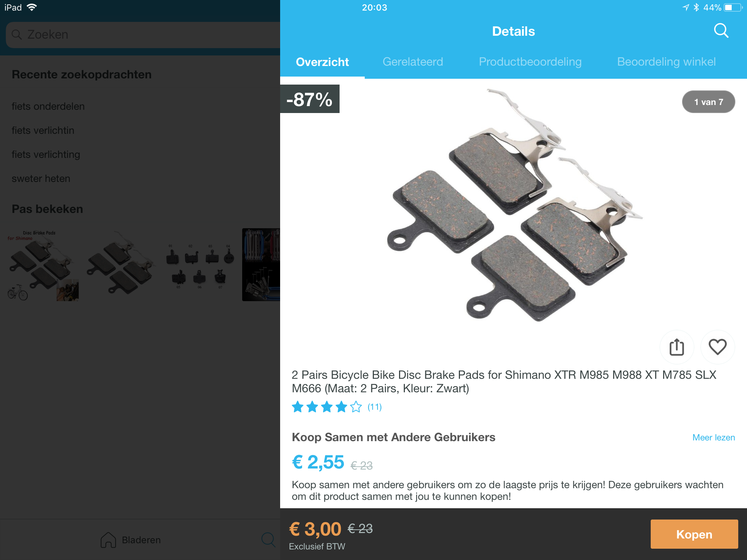
Task: Select the Beoordeling winkel tab
Action: click(666, 62)
